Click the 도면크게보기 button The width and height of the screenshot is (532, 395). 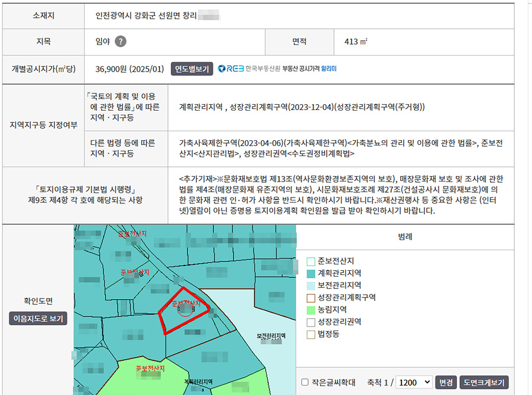point(484,382)
